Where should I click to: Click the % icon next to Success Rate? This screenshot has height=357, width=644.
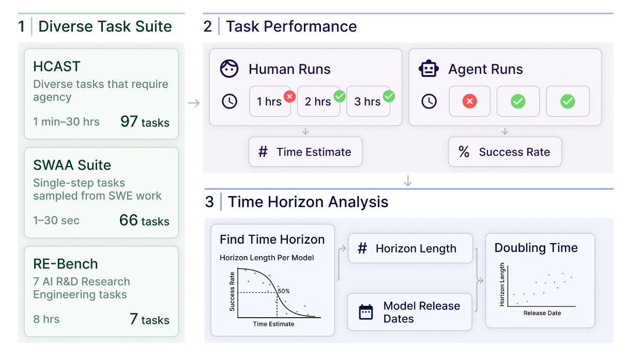(x=465, y=152)
